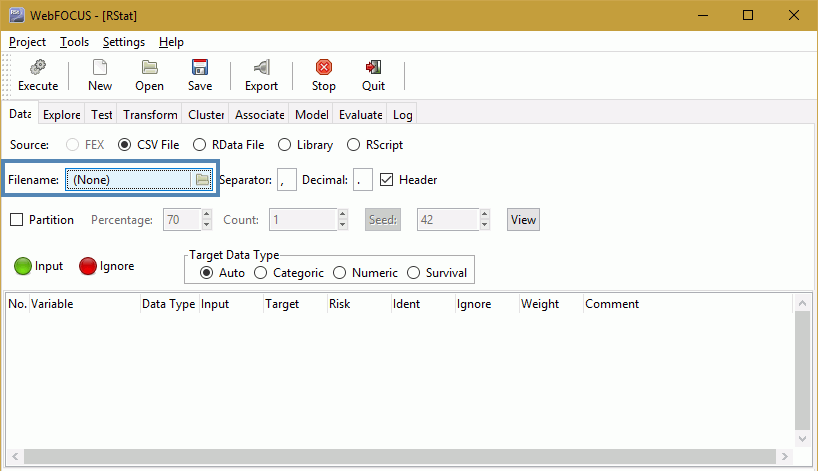
Task: Increase Seed value with up arrow
Action: [x=485, y=214]
